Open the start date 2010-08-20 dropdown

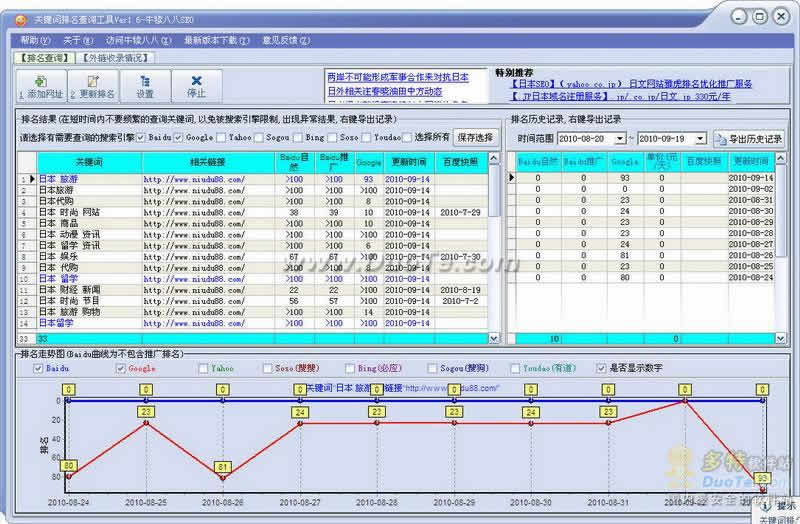point(620,139)
